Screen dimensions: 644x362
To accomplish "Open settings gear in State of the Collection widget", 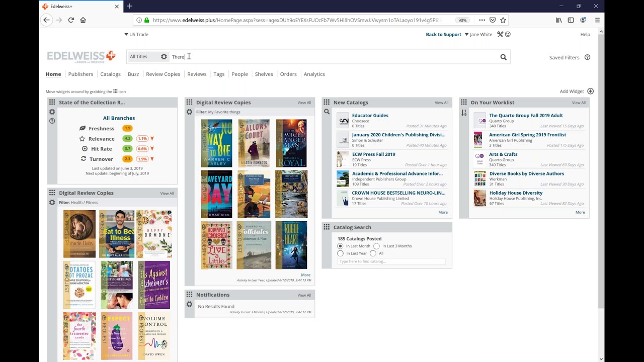I will click(52, 112).
